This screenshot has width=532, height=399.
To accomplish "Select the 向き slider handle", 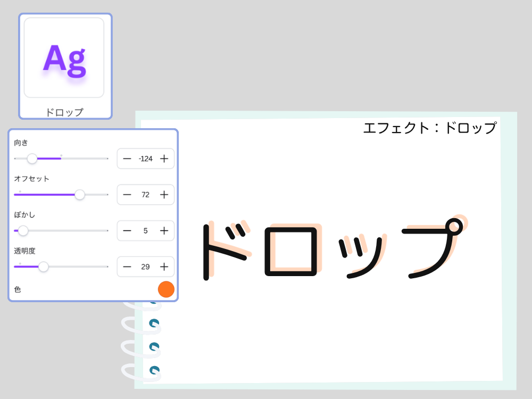I will [32, 159].
